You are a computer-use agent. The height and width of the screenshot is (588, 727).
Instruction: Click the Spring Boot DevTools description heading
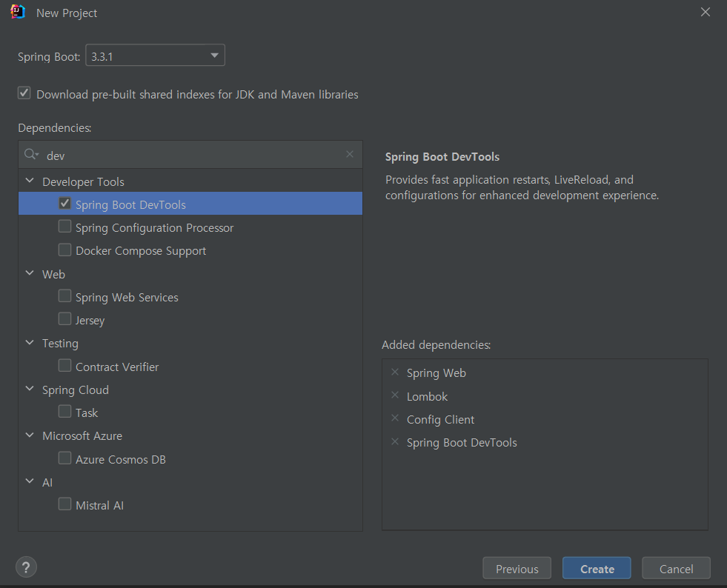442,157
